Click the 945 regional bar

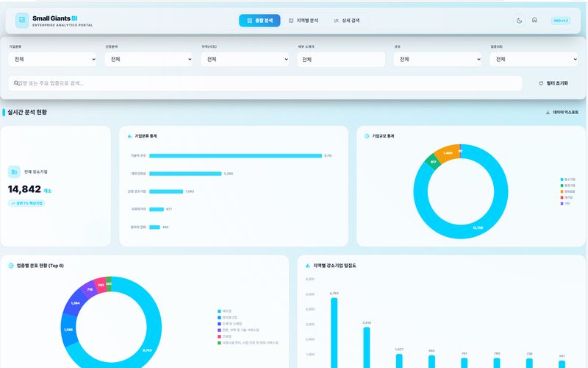pyautogui.click(x=431, y=361)
